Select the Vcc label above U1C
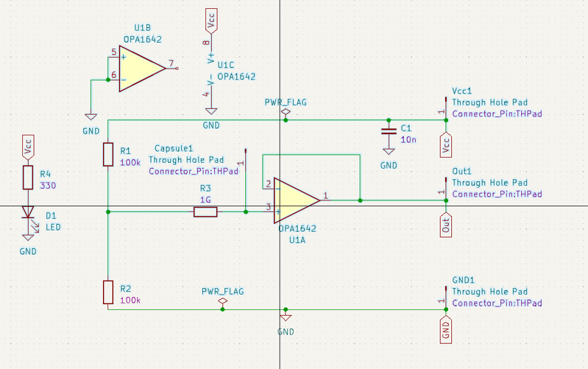This screenshot has width=588, height=369. [211, 21]
